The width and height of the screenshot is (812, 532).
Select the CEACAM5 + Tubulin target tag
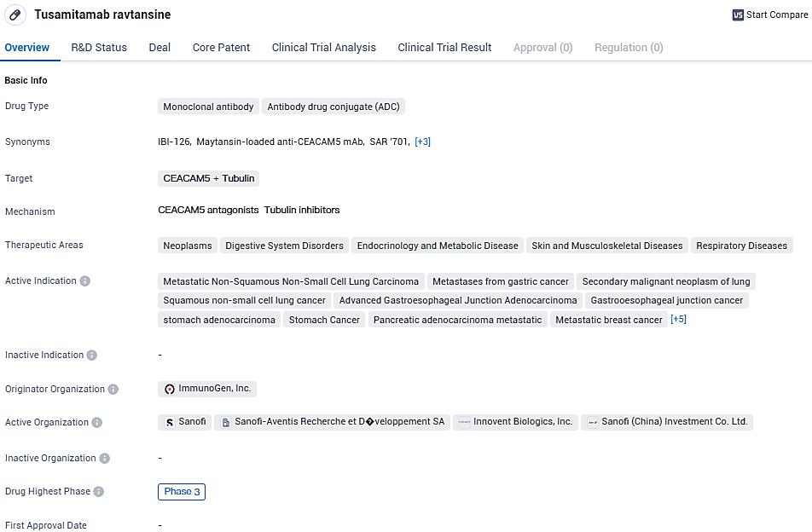point(208,178)
